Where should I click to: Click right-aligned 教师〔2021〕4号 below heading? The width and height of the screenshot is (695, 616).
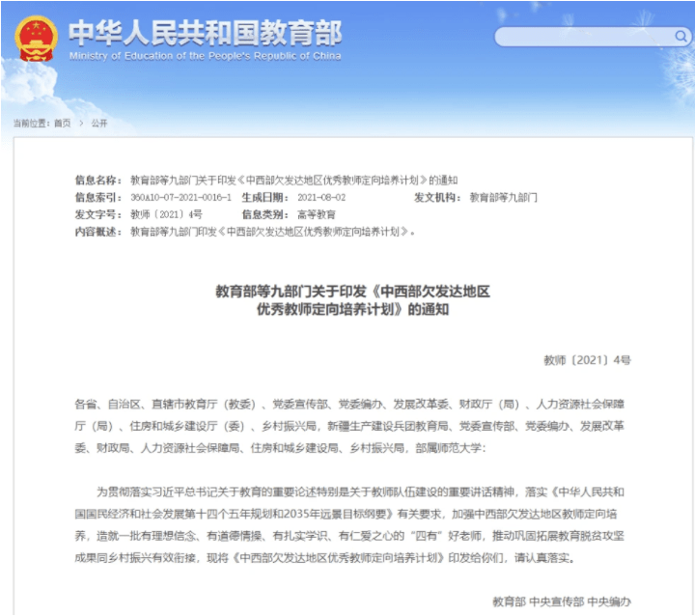point(587,360)
